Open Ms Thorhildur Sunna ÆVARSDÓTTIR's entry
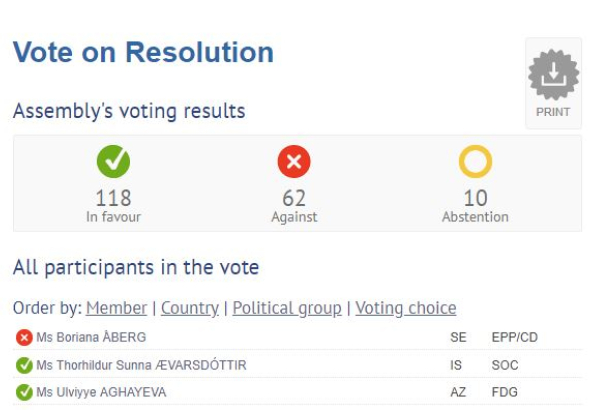 [141, 365]
